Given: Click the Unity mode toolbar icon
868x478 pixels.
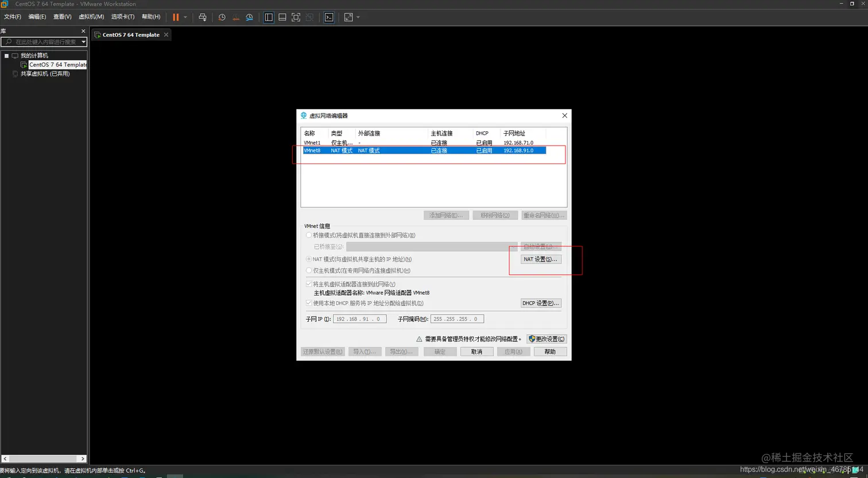Looking at the screenshot, I should [309, 17].
